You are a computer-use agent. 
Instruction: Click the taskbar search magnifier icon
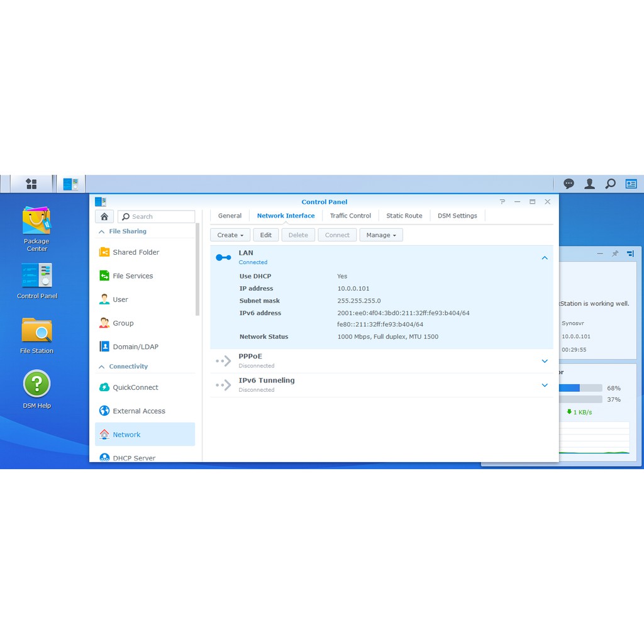610,184
